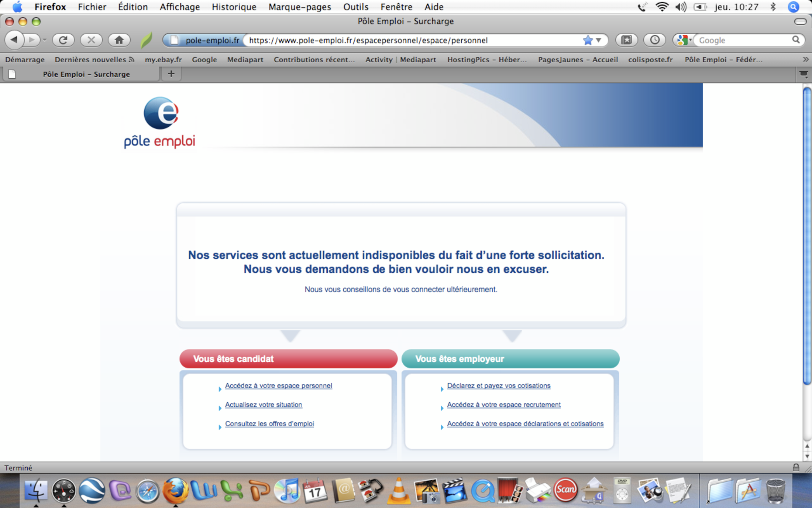Click the pôle emploi logo

pyautogui.click(x=159, y=123)
